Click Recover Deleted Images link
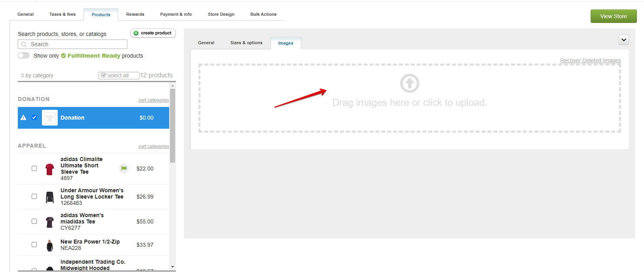The image size is (644, 272). pyautogui.click(x=591, y=60)
